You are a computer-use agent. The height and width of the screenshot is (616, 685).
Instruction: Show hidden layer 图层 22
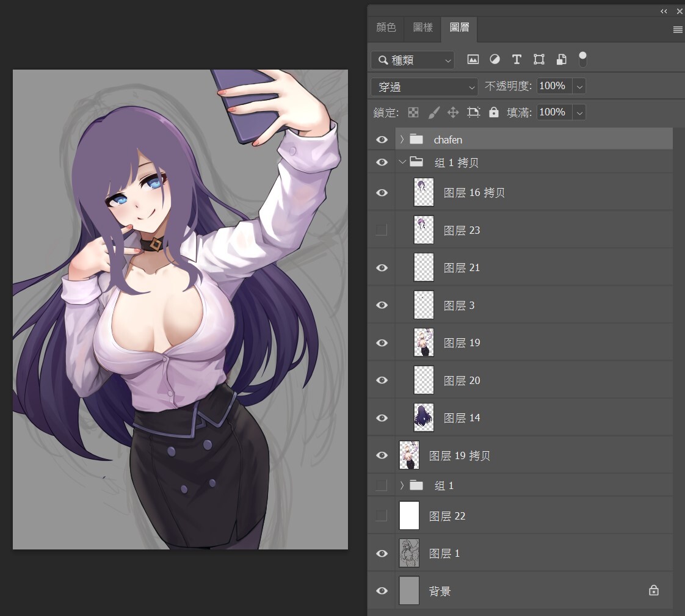[x=382, y=516]
